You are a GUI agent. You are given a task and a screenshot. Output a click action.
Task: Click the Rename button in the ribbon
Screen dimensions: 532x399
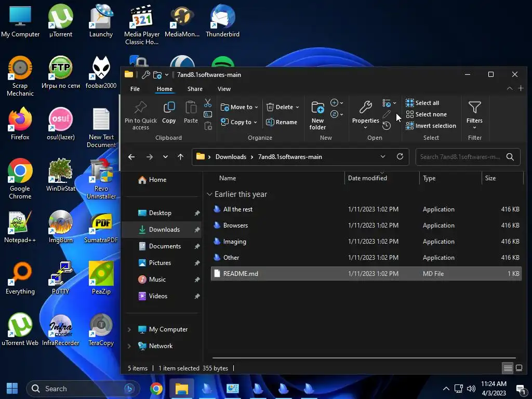[x=282, y=122]
